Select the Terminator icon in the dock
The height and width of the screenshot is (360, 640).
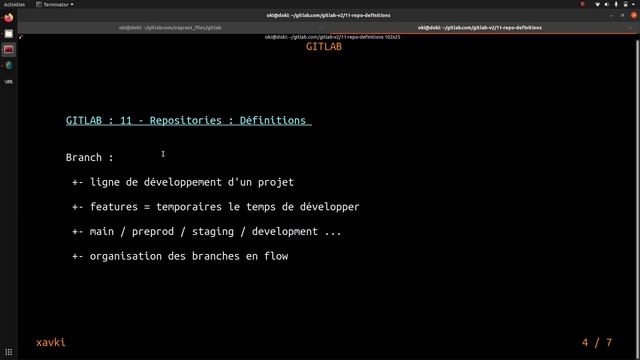pyautogui.click(x=9, y=50)
